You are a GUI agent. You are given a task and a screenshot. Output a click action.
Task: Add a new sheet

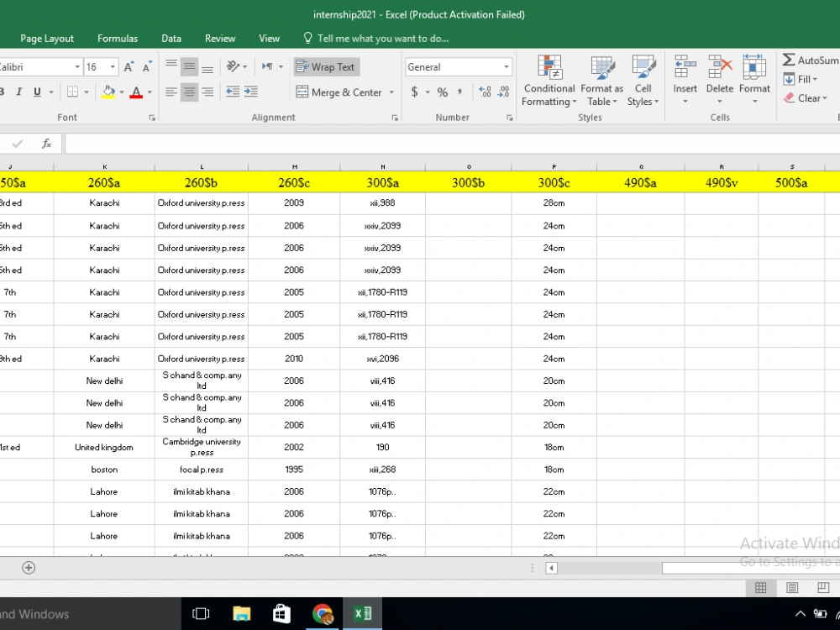29,568
